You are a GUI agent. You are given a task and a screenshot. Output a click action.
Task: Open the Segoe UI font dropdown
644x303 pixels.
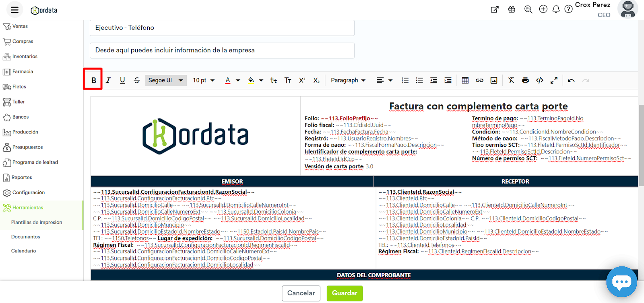pos(165,80)
